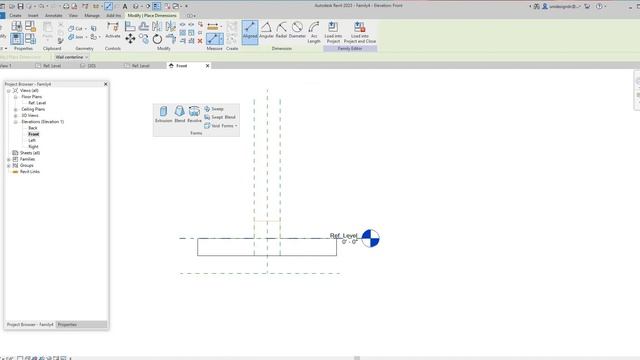
Task: Select Right elevation in Project Browser
Action: pos(33,147)
